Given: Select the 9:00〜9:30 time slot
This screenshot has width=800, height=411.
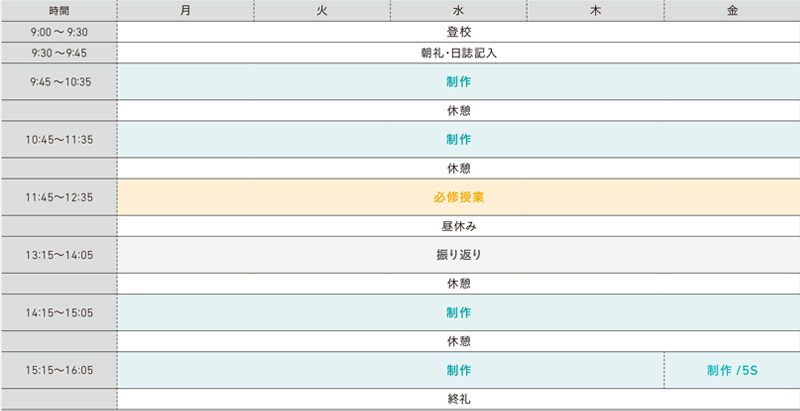Looking at the screenshot, I should point(59,33).
